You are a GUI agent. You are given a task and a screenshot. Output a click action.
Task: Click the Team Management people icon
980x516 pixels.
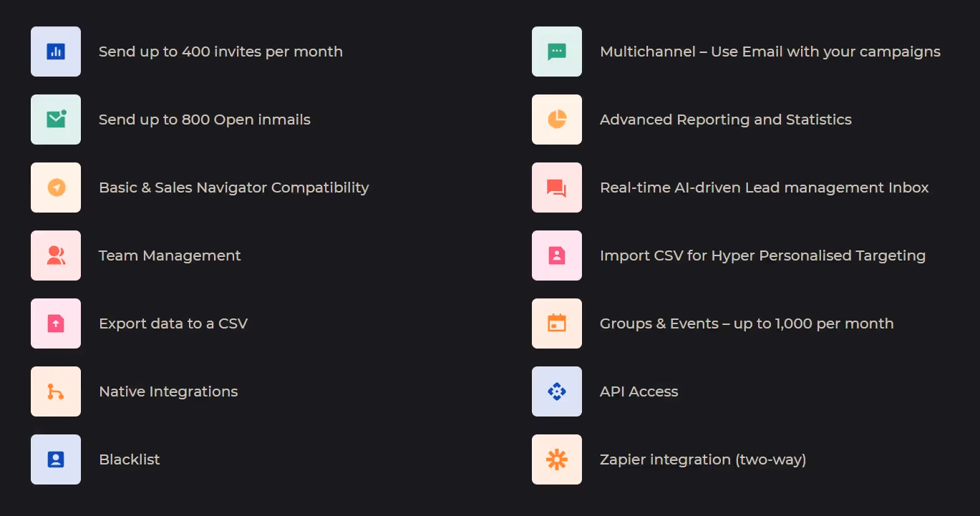pyautogui.click(x=55, y=255)
